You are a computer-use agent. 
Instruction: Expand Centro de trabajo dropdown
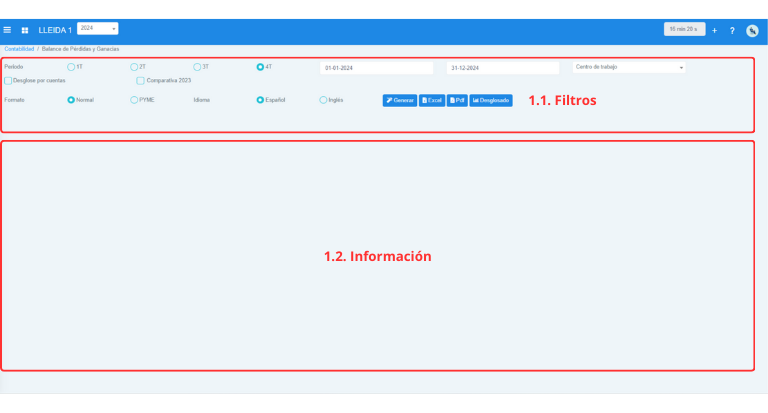[x=629, y=67]
